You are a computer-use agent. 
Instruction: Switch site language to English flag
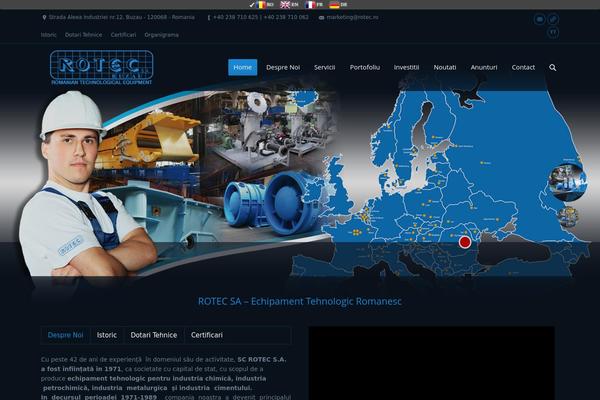[285, 5]
